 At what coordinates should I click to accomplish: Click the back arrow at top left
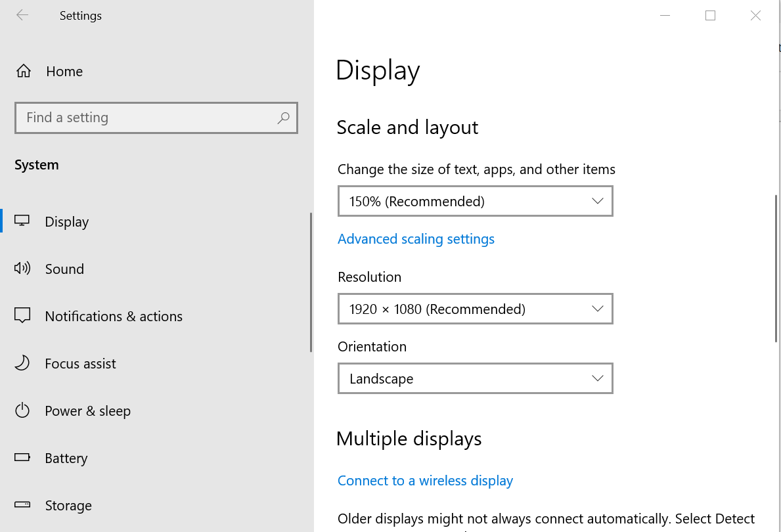22,15
